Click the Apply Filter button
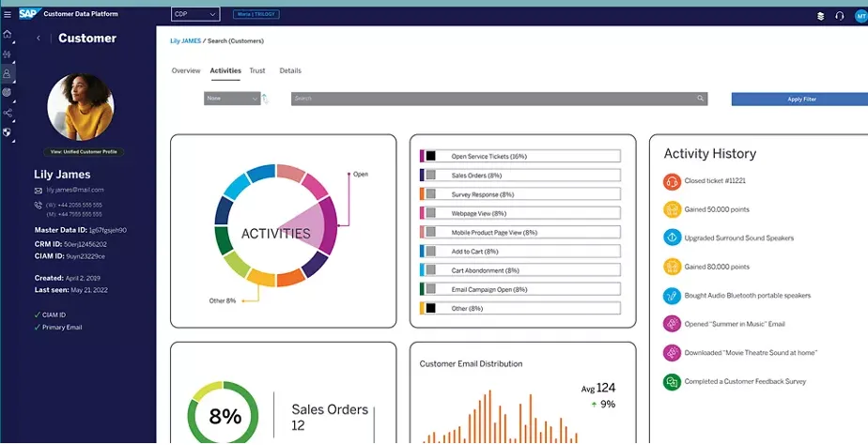 tap(800, 99)
